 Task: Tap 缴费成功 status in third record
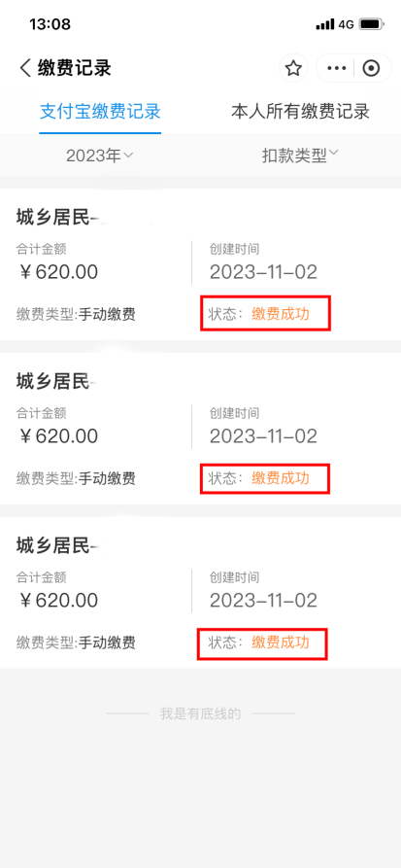tap(281, 642)
